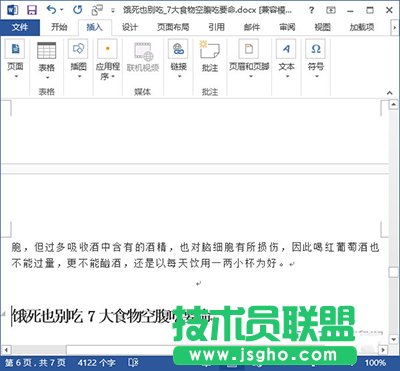
Task: Click the Word application icon in title bar
Action: pyautogui.click(x=12, y=10)
